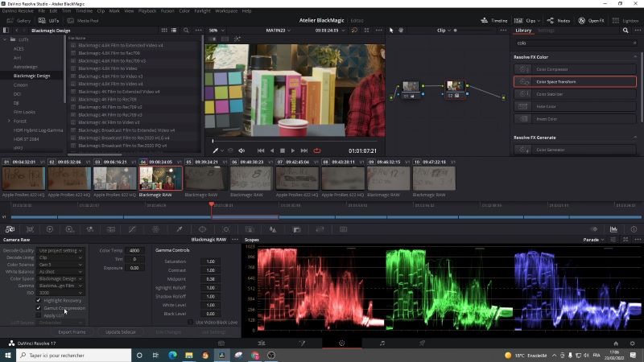644x362 pixels.
Task: Play forward in the viewer
Action: coord(293,150)
